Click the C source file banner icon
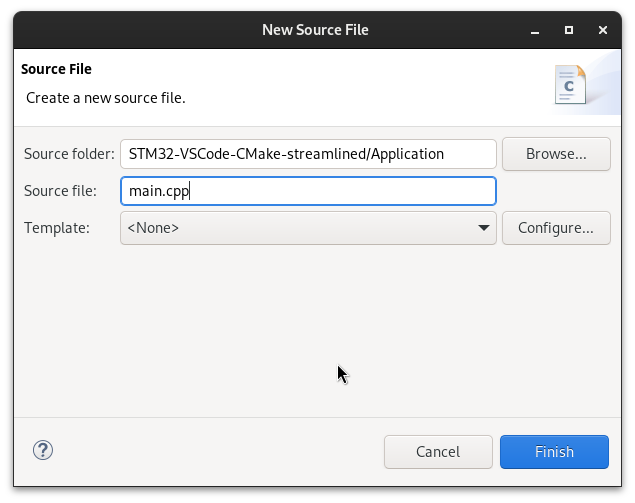 570,86
